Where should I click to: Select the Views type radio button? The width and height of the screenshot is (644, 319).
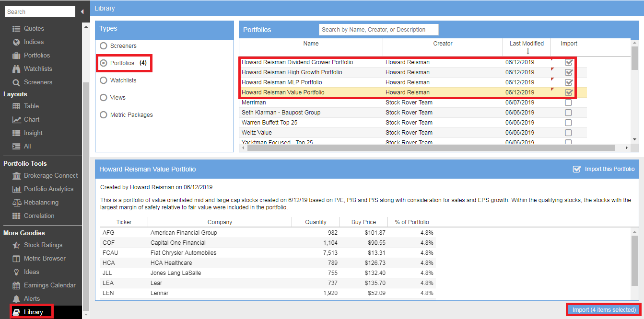[103, 98]
